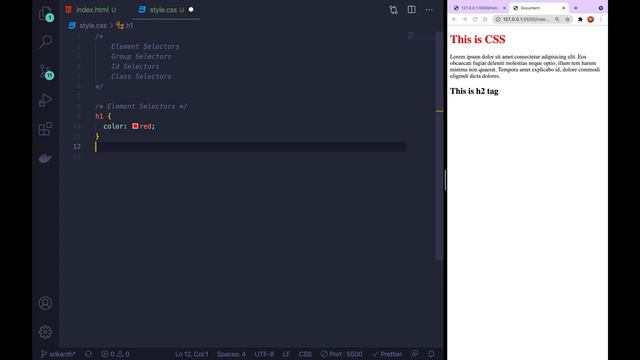The height and width of the screenshot is (360, 640).
Task: Bookmark this page with the star icon
Action: pyautogui.click(x=567, y=19)
